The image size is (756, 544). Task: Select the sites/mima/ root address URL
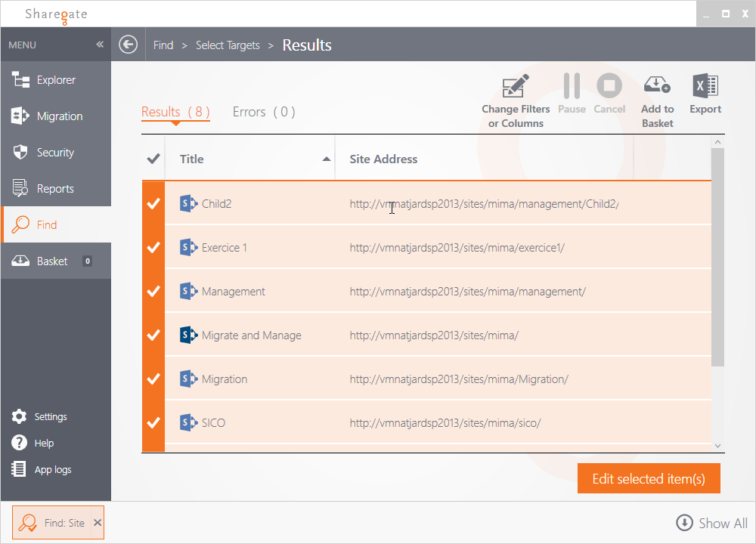click(434, 335)
